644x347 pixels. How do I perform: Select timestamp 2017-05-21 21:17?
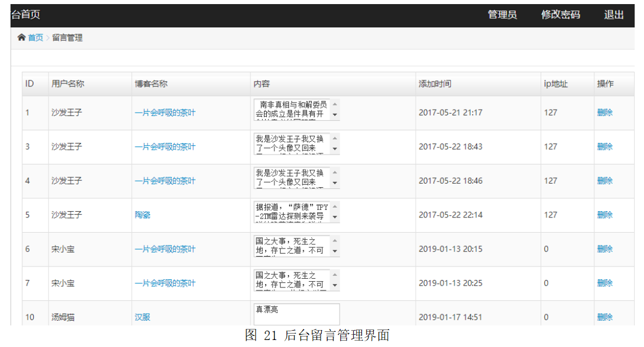point(451,113)
